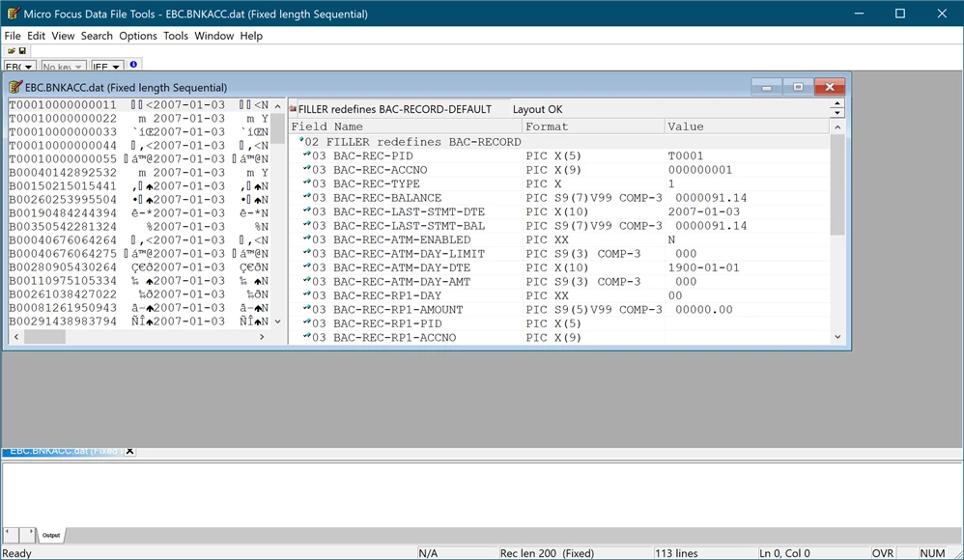Open the Options menu

[138, 36]
